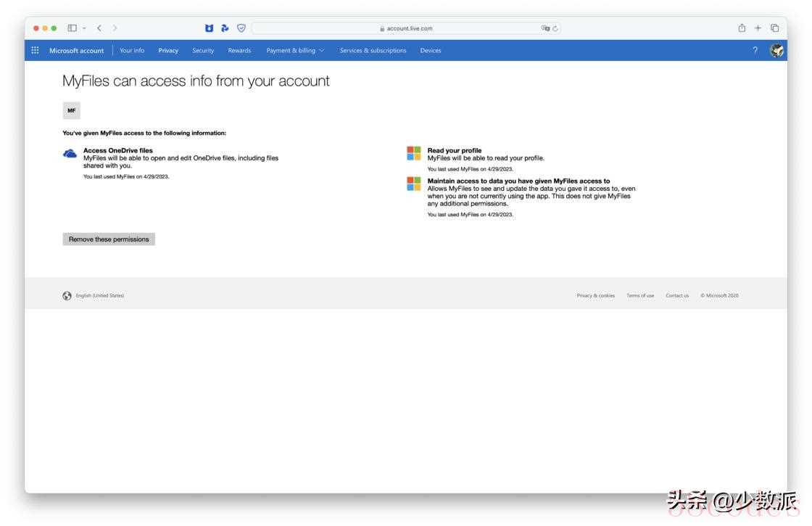
Task: Open the account profile avatar
Action: 776,50
